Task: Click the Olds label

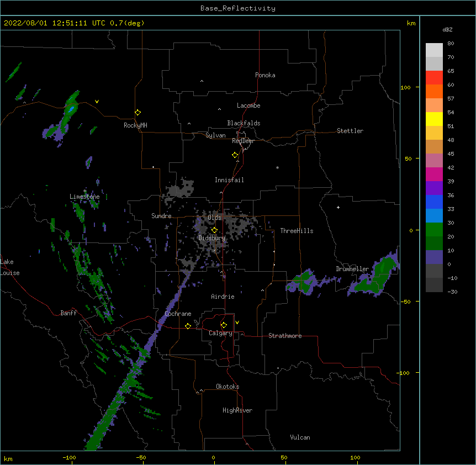Action: tap(214, 218)
